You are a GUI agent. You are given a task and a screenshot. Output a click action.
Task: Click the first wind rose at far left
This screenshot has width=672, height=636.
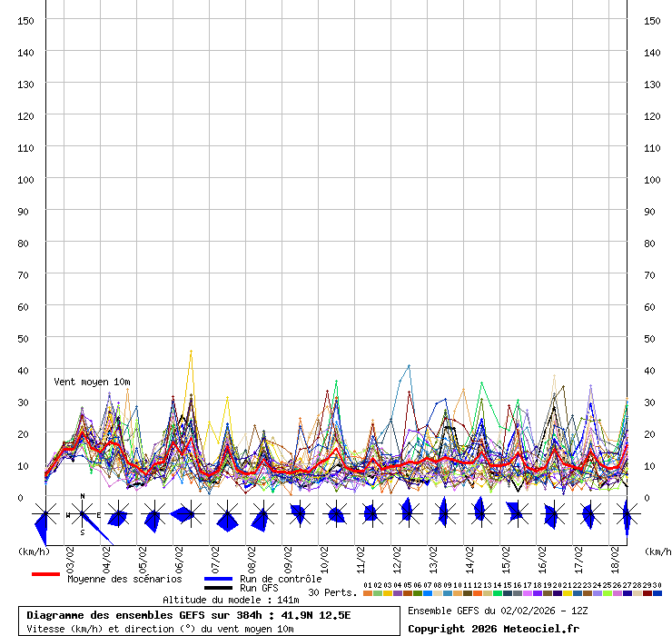pyautogui.click(x=45, y=515)
